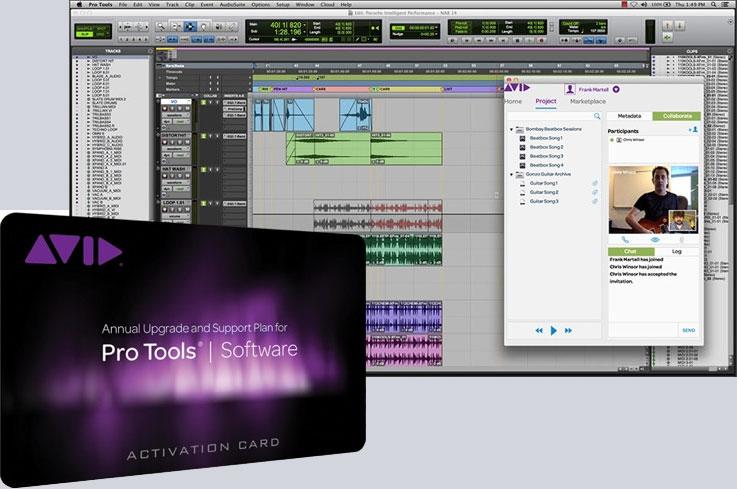Open the Cloud menu
The height and width of the screenshot is (489, 737).
(327, 4)
